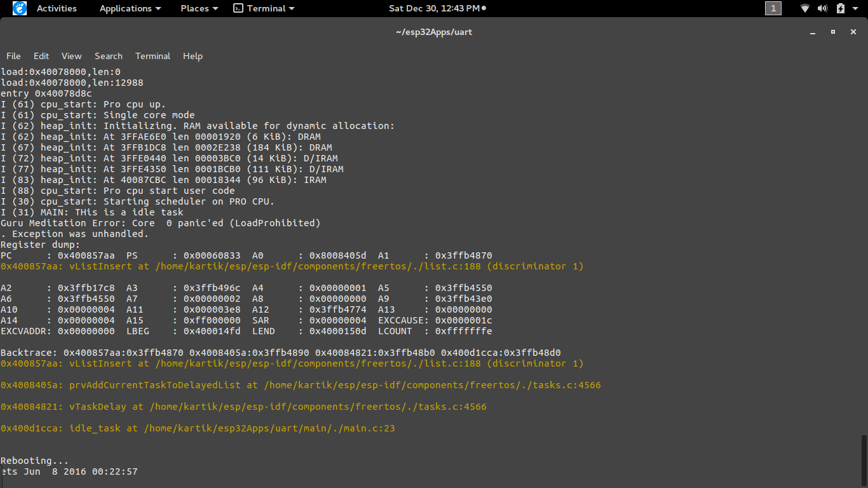Click the battery status icon
Screen dimensions: 868x488
click(x=841, y=8)
